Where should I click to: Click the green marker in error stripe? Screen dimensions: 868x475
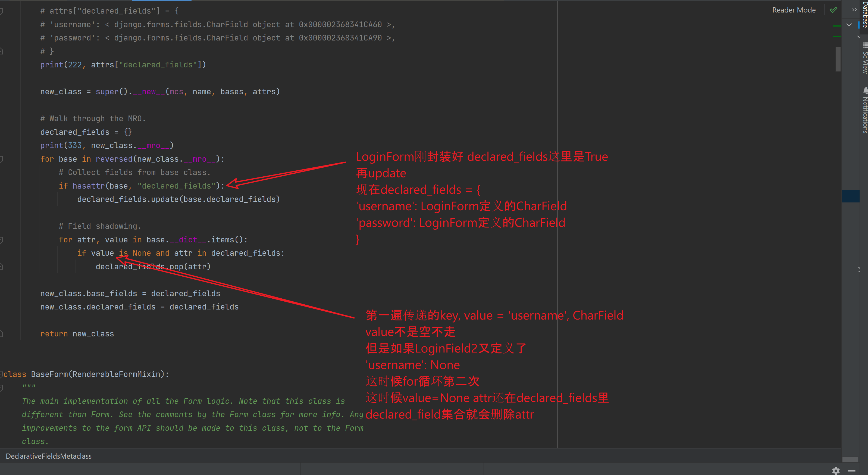click(837, 26)
